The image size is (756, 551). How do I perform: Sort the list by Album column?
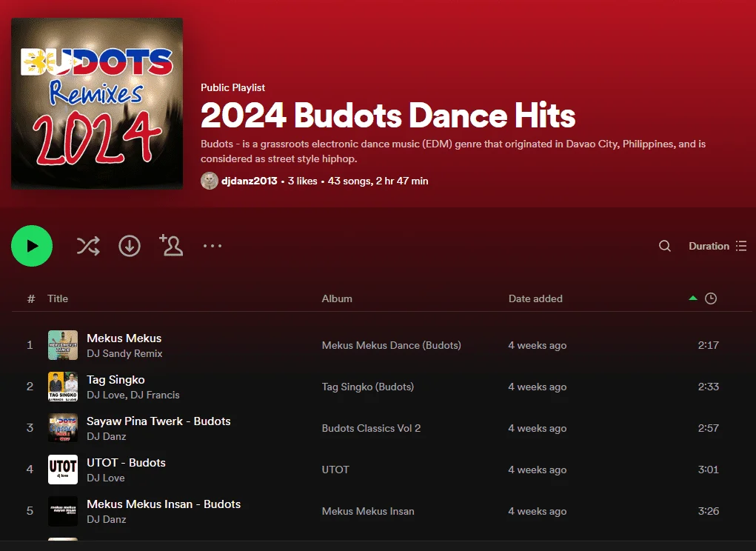(337, 298)
